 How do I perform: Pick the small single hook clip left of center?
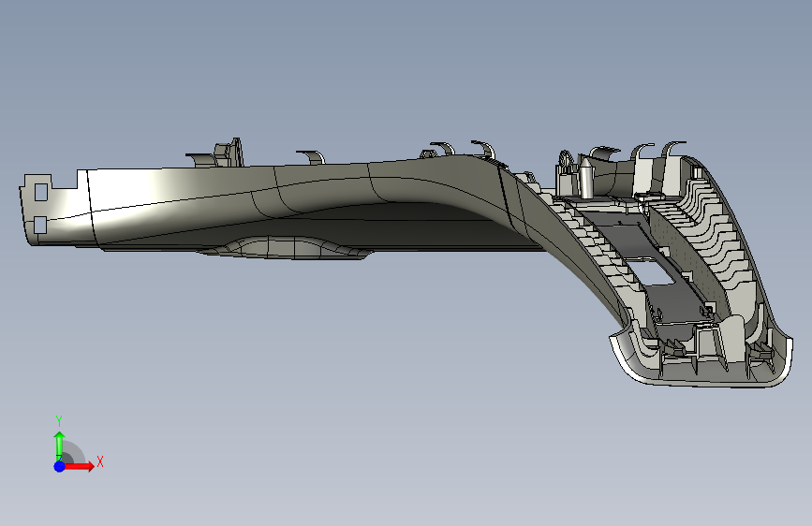(311, 157)
